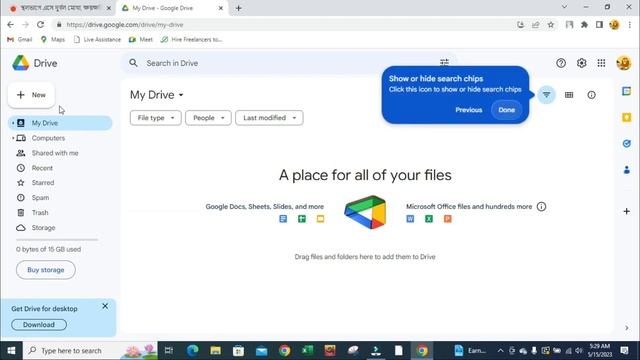Open the File type filter
This screenshot has width=640, height=360.
click(156, 118)
